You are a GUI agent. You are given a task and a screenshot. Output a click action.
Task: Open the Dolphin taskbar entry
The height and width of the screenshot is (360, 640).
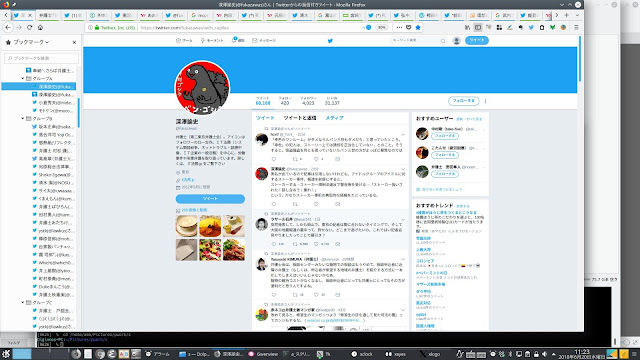195,354
